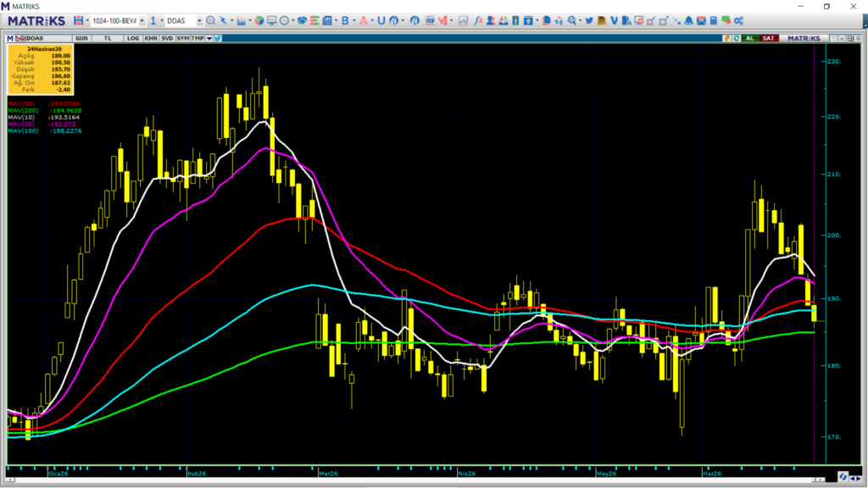Open the Twitter bird icon in main toolbar
Screen dimensions: 868x488
pos(589,20)
